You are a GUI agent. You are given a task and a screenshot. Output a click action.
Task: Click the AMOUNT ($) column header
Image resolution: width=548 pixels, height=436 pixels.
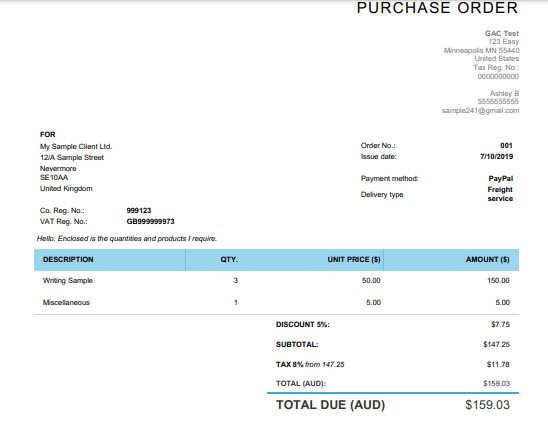(x=488, y=260)
